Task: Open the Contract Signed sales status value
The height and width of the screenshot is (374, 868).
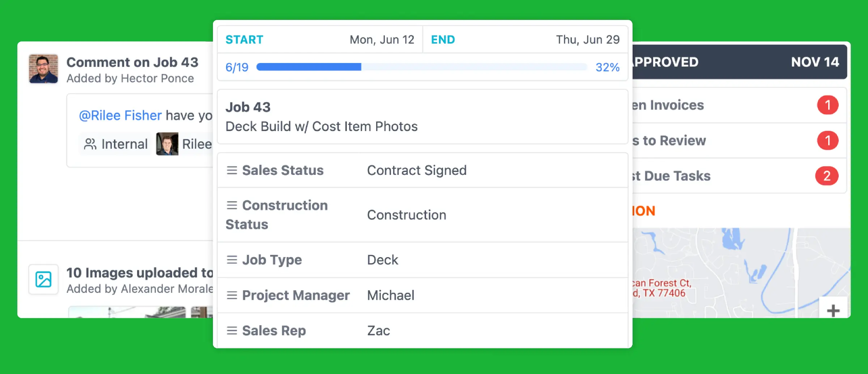Action: point(417,170)
